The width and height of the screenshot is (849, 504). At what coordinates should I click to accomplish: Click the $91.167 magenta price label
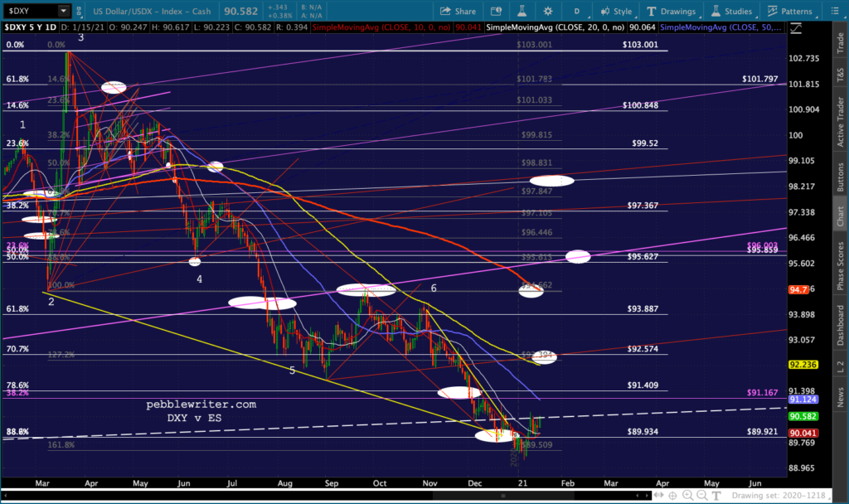(762, 392)
